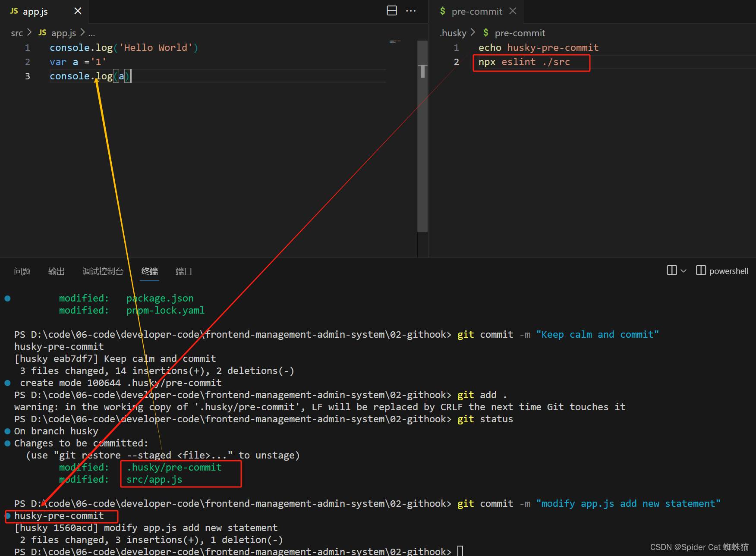Screen dimensions: 756x556
Task: Select the powershell terminal instance
Action: 723,271
